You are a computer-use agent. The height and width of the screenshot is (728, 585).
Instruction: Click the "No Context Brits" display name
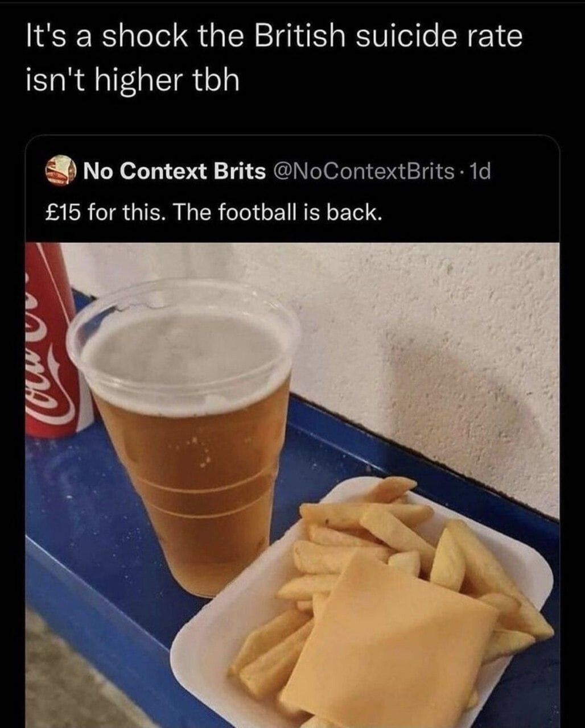[x=174, y=170]
